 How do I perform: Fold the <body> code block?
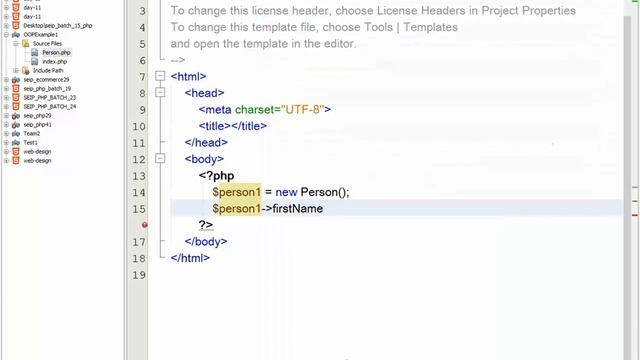[x=160, y=158]
